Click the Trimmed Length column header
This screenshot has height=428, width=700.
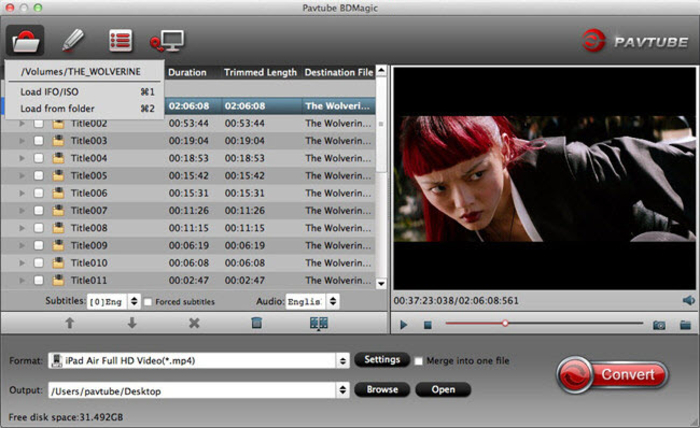260,72
